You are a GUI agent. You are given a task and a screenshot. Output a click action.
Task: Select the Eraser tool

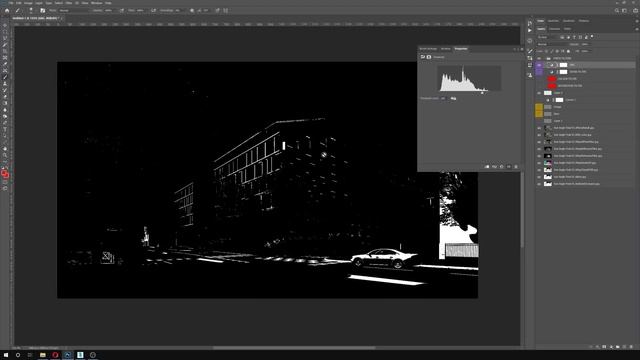[5, 97]
